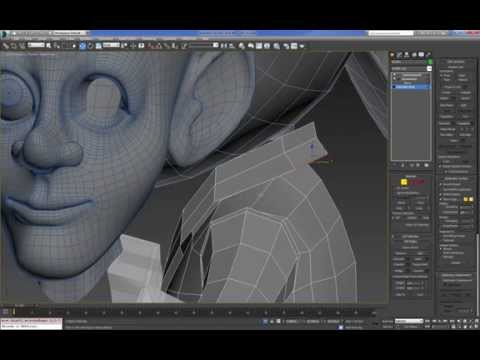
Task: Click the Render Production teapot icon
Action: coord(302,46)
